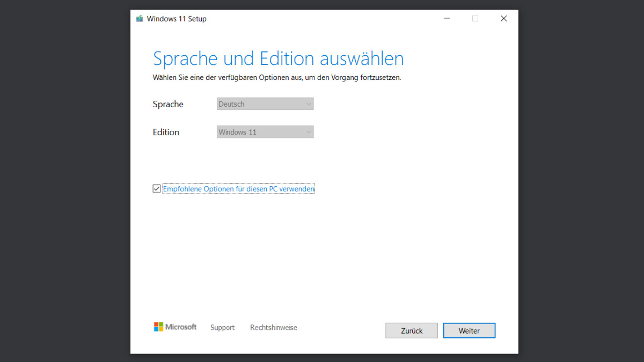
Task: Click the heading 'Sprache und Edition auswählen'
Action: [278, 58]
